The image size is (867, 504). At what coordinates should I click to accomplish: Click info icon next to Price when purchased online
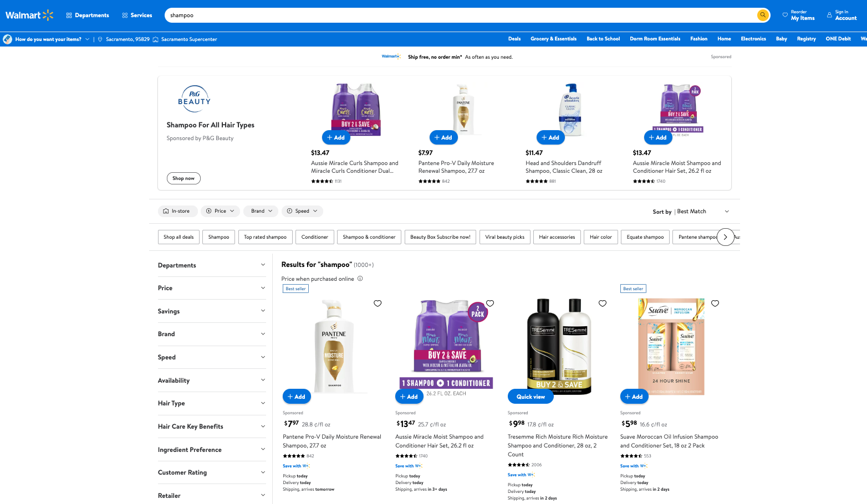point(360,279)
